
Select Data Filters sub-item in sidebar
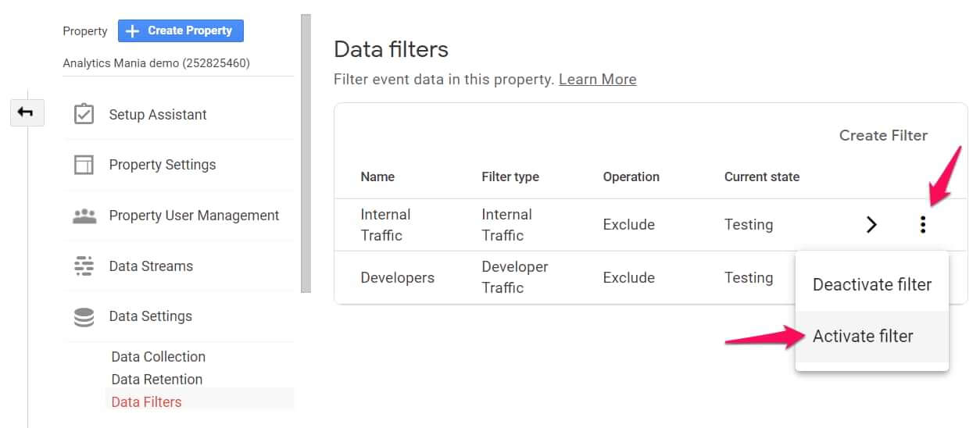point(146,402)
